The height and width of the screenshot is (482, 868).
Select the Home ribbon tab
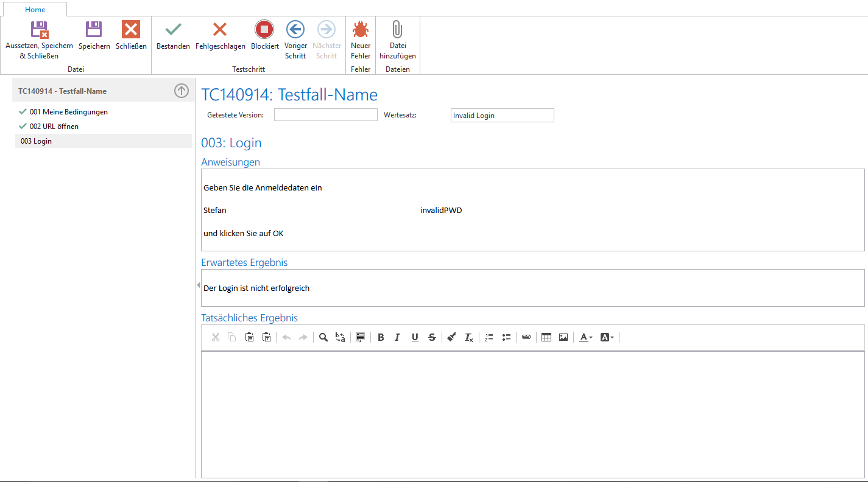[x=35, y=10]
